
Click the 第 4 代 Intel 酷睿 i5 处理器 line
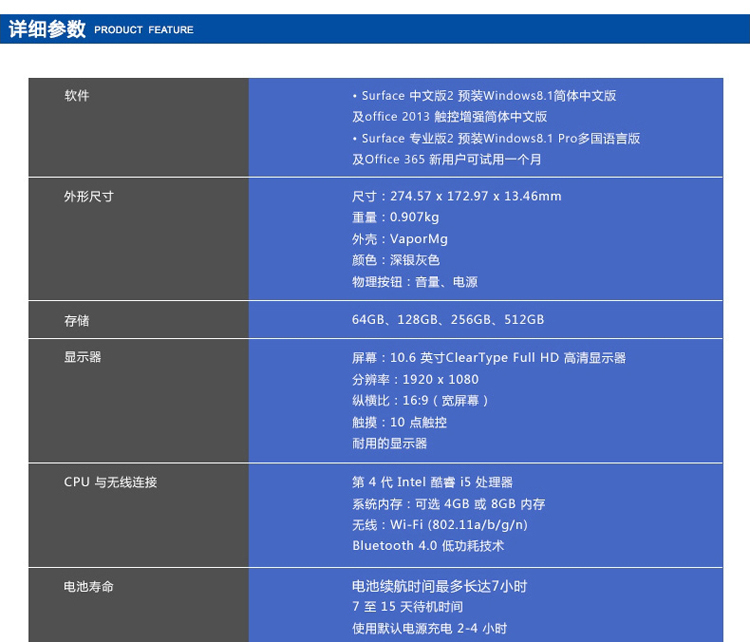pyautogui.click(x=432, y=482)
